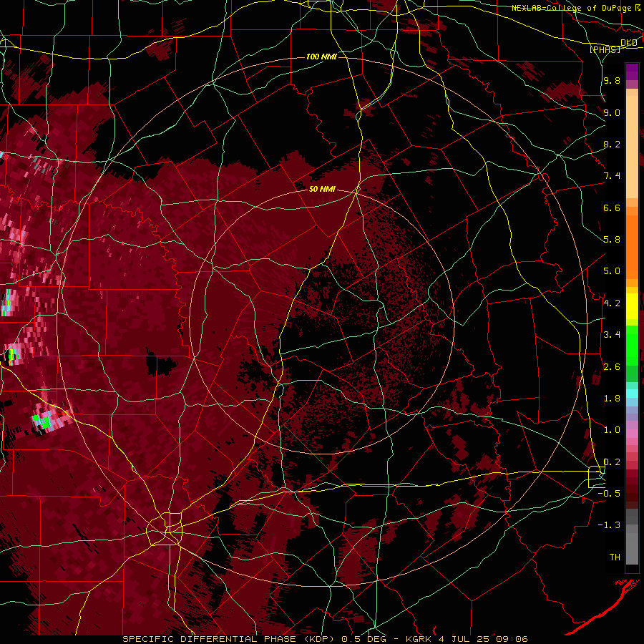Pick the purple top segment of the color bar
This screenshot has width=644, height=644.
tap(632, 72)
